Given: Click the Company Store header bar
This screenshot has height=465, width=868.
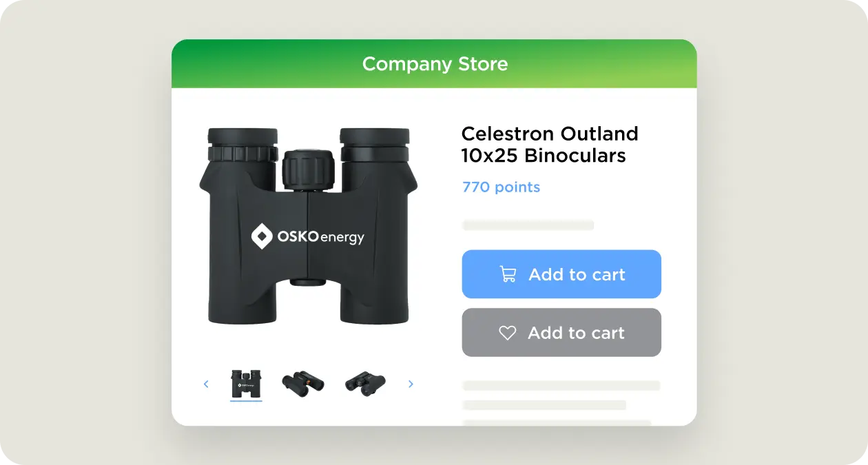Looking at the screenshot, I should (434, 64).
